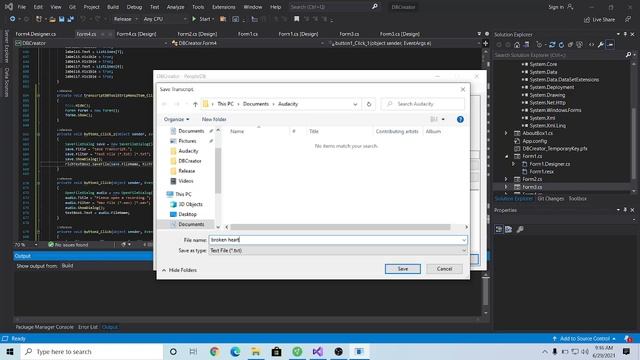The height and width of the screenshot is (360, 640).
Task: Open the Any CPU platform dropdown
Action: coord(164,19)
